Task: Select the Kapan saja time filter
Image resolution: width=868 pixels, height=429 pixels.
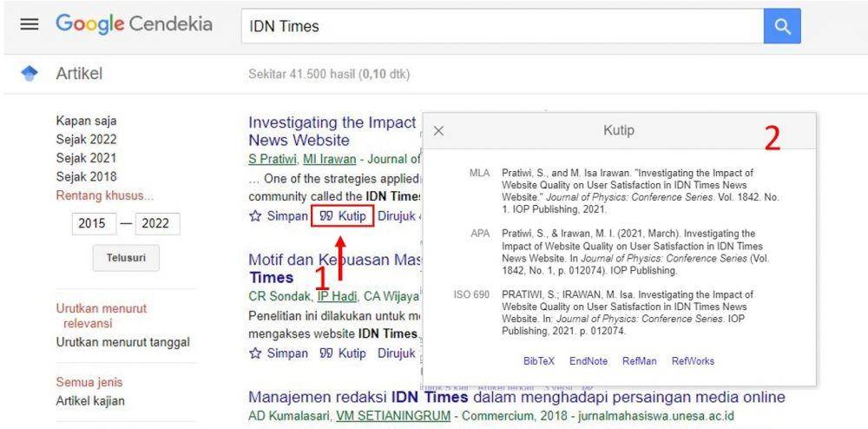Action: (x=86, y=121)
